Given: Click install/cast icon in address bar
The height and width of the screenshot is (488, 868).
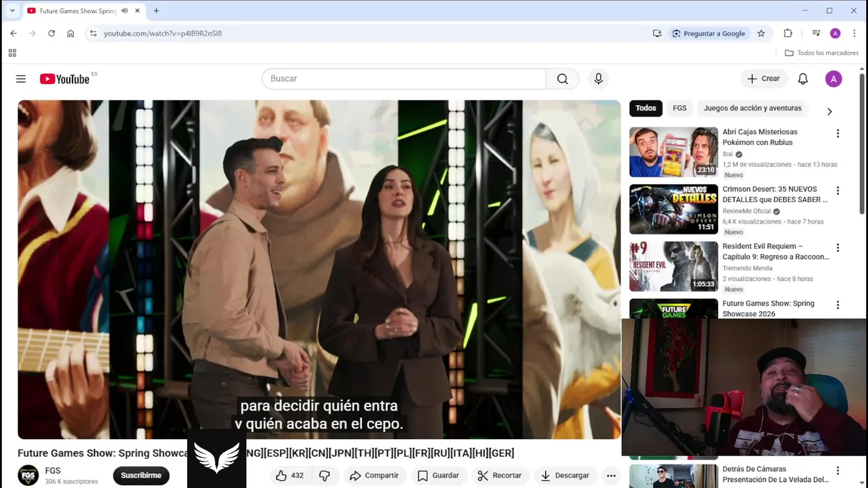Looking at the screenshot, I should click(657, 33).
